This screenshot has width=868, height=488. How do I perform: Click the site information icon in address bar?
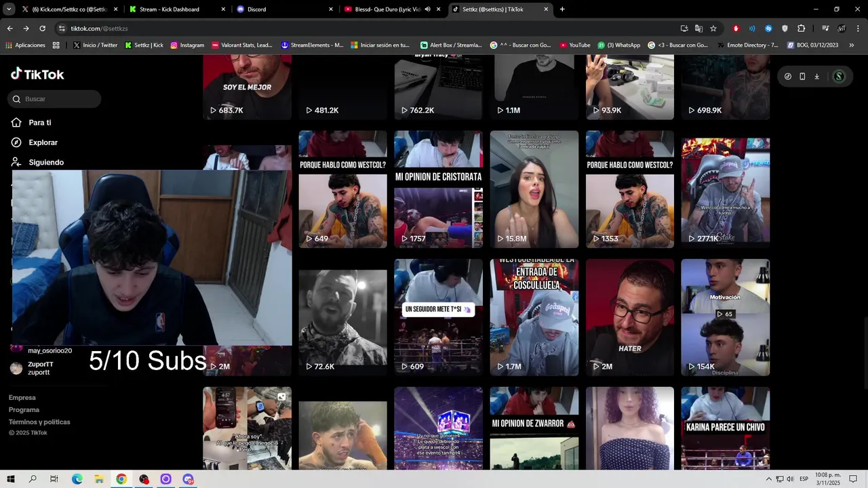pyautogui.click(x=62, y=28)
